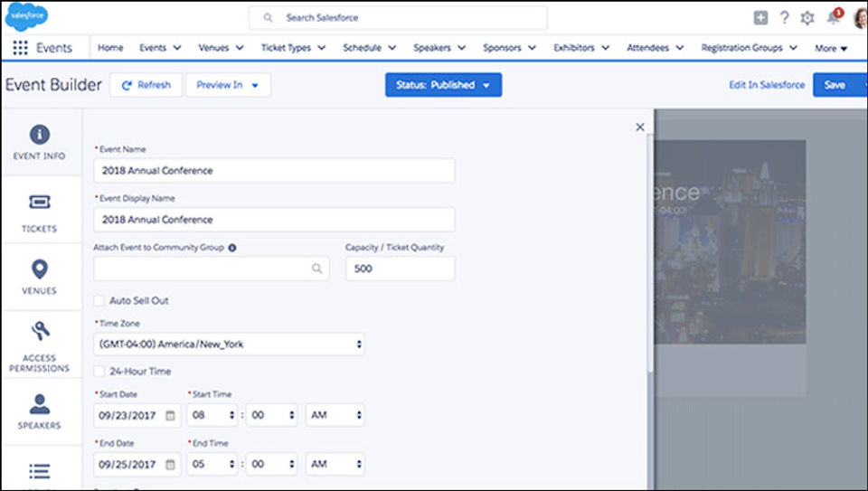Open the App Launcher grid icon
The height and width of the screenshot is (491, 868).
point(20,48)
